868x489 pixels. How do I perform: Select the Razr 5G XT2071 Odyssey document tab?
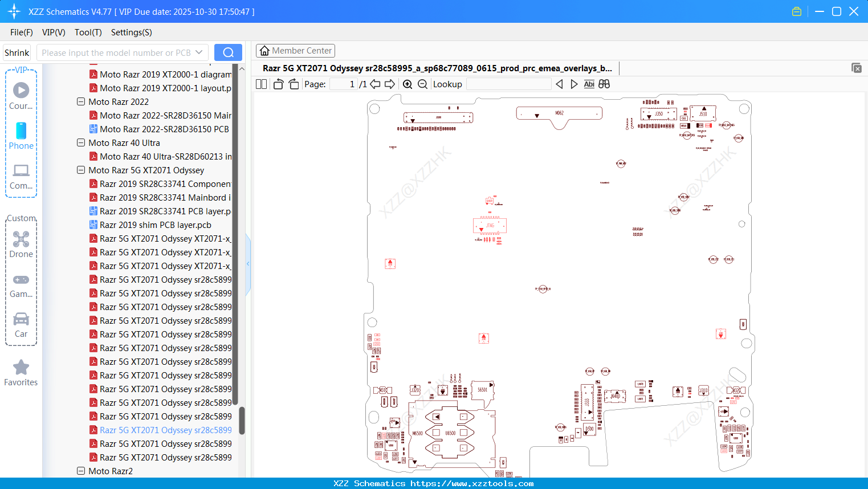437,68
